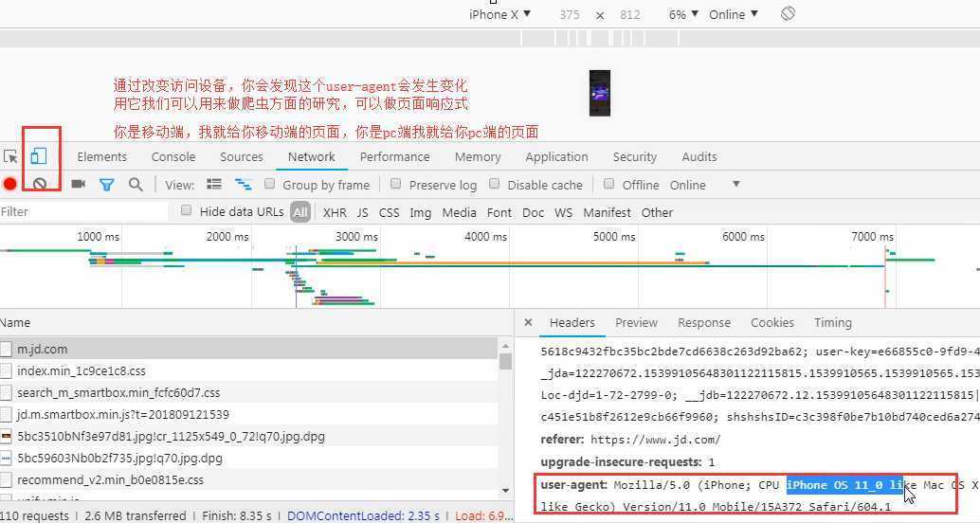Open the Audits tab
Image resolution: width=980 pixels, height=523 pixels.
[x=699, y=157]
